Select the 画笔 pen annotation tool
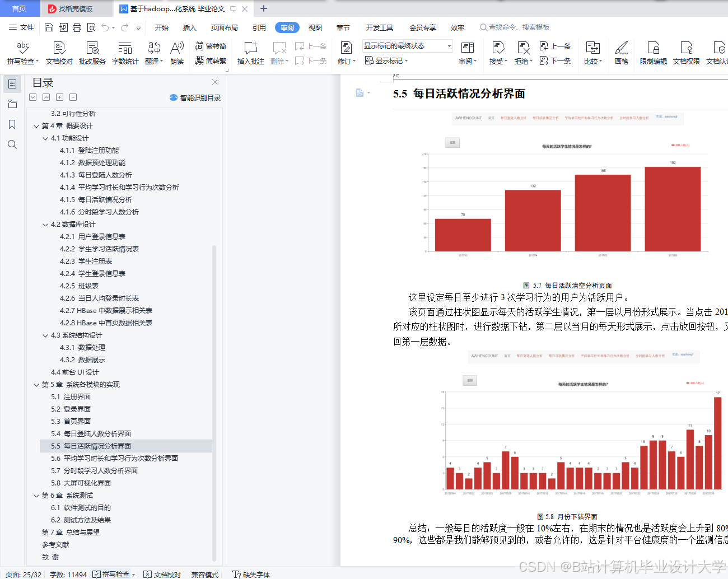The width and height of the screenshot is (728, 579). click(x=622, y=53)
